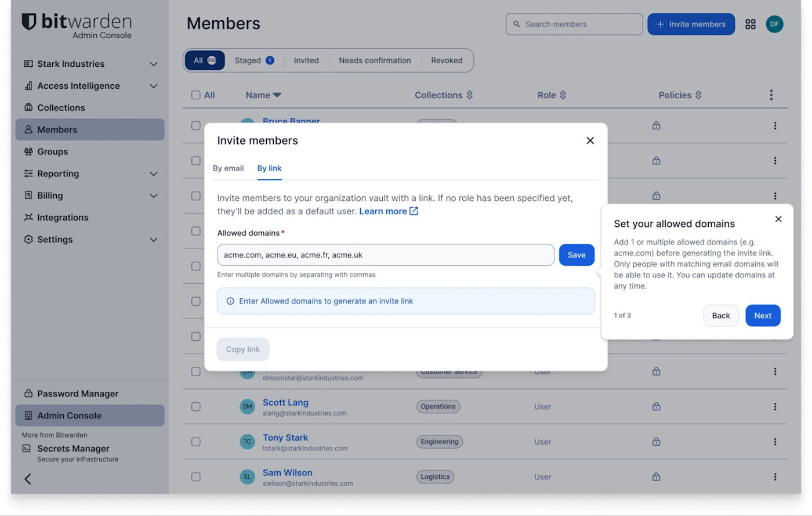
Task: Click the policy lock icon for Scott Lang
Action: tap(656, 406)
